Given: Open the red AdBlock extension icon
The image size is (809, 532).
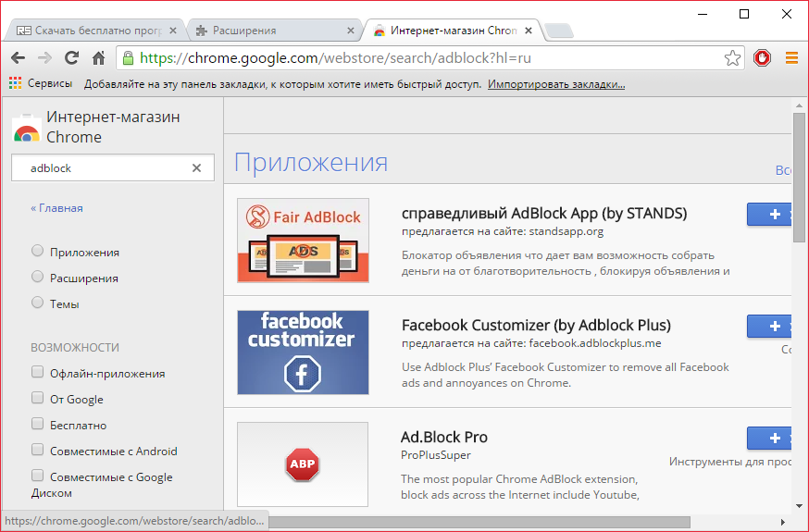Looking at the screenshot, I should pos(762,57).
